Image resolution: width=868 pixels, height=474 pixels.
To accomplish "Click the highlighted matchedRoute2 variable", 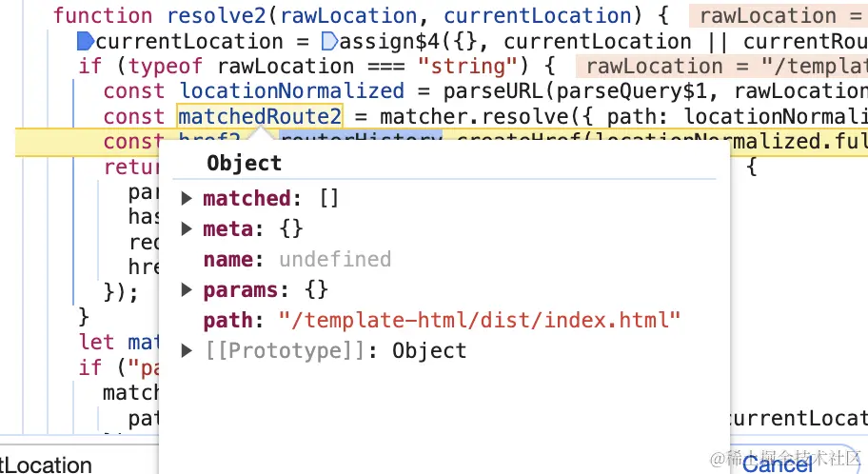I will pyautogui.click(x=260, y=116).
